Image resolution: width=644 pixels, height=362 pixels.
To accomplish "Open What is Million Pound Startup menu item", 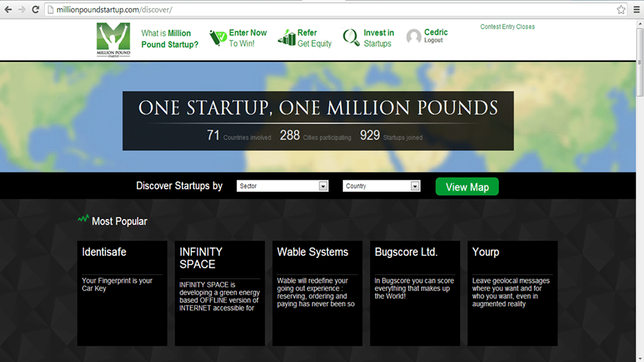I will click(x=170, y=39).
